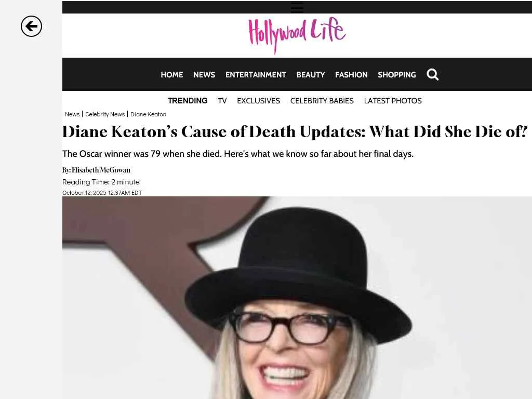Open author Elisabeth McGowan's profile link
The width and height of the screenshot is (532, 399).
(x=101, y=170)
